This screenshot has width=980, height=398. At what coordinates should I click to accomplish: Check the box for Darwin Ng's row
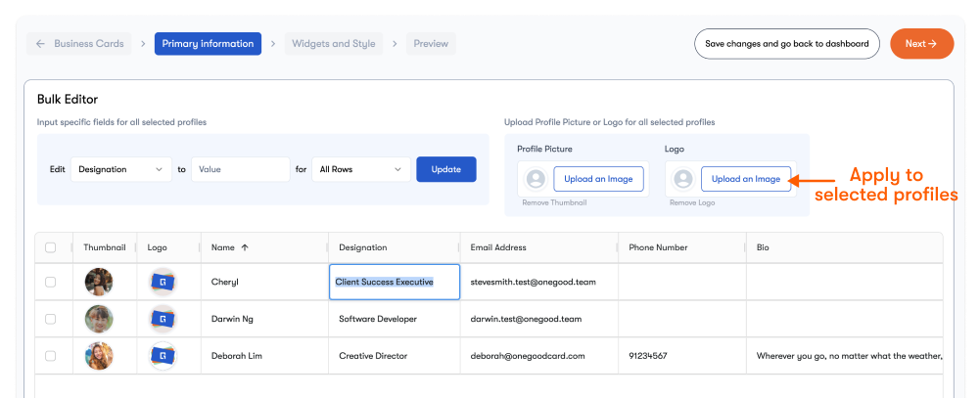[51, 319]
